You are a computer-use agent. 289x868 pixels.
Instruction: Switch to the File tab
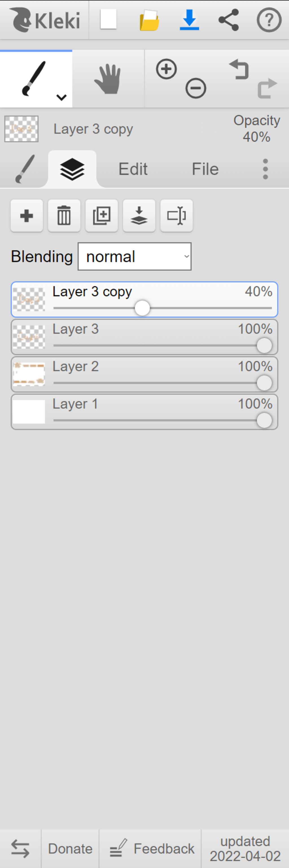[x=205, y=169]
